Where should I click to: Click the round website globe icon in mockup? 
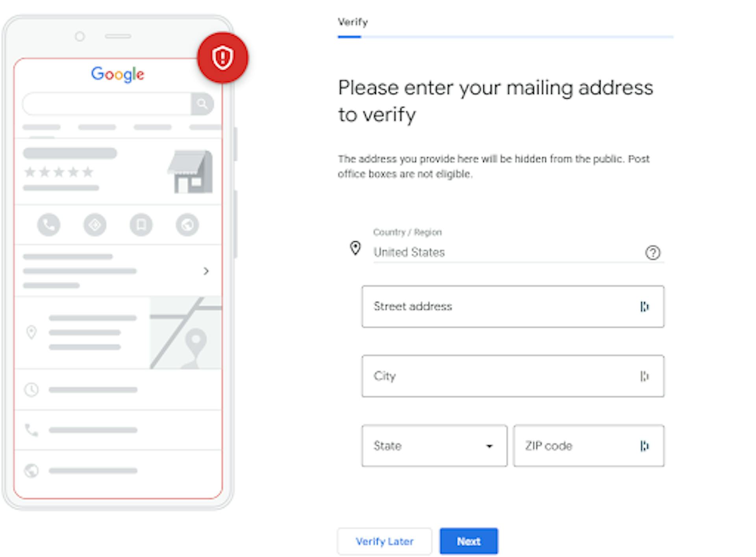tap(187, 225)
